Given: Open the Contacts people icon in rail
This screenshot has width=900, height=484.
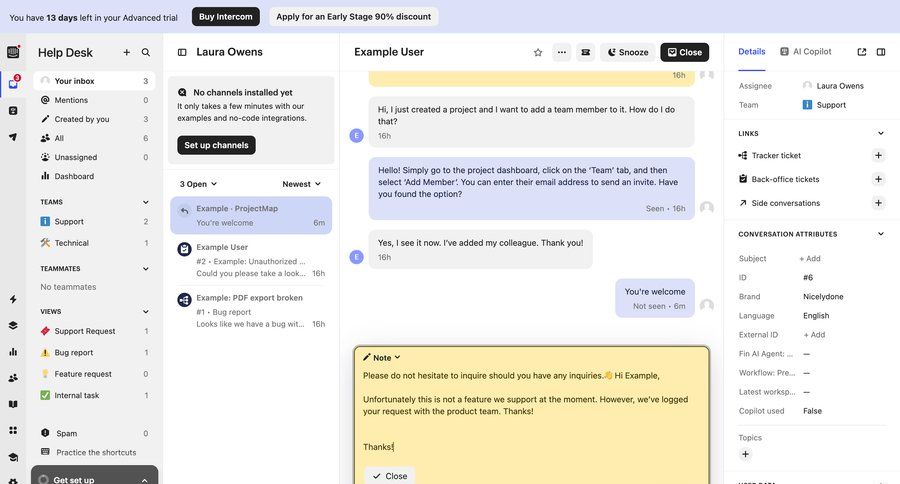Looking at the screenshot, I should 13,378.
